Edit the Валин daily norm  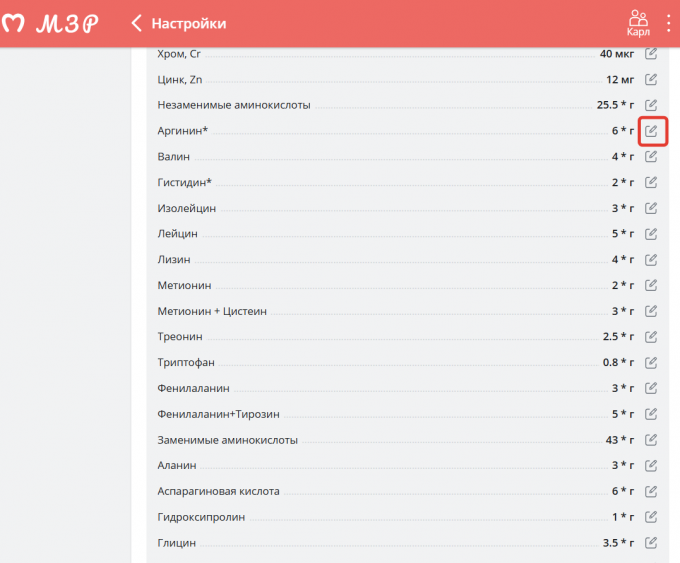(651, 157)
